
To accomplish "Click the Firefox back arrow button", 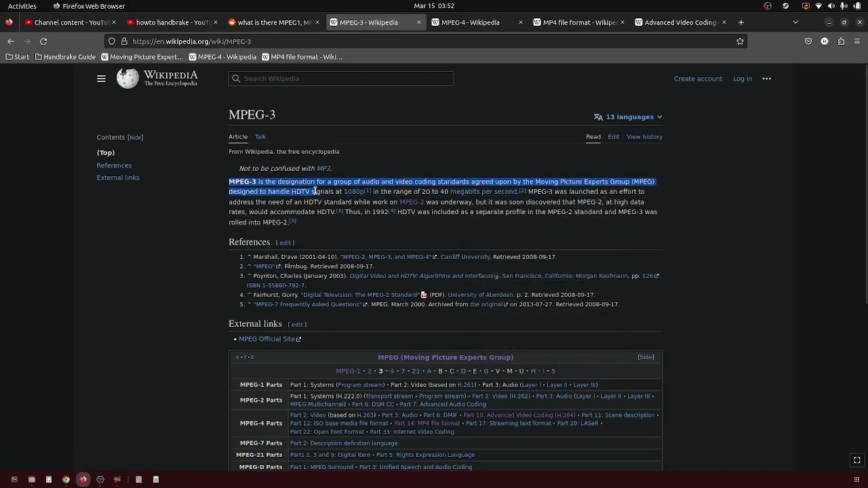I will (11, 41).
